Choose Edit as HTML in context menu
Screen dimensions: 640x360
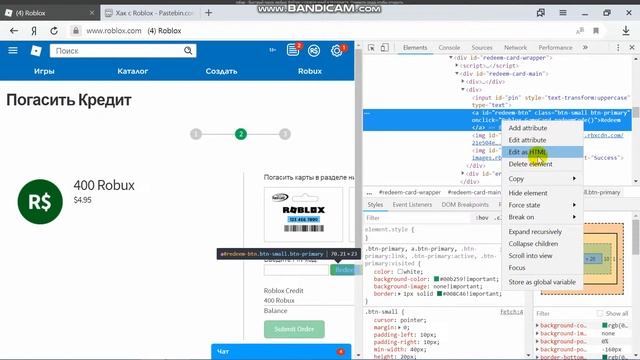pyautogui.click(x=542, y=152)
